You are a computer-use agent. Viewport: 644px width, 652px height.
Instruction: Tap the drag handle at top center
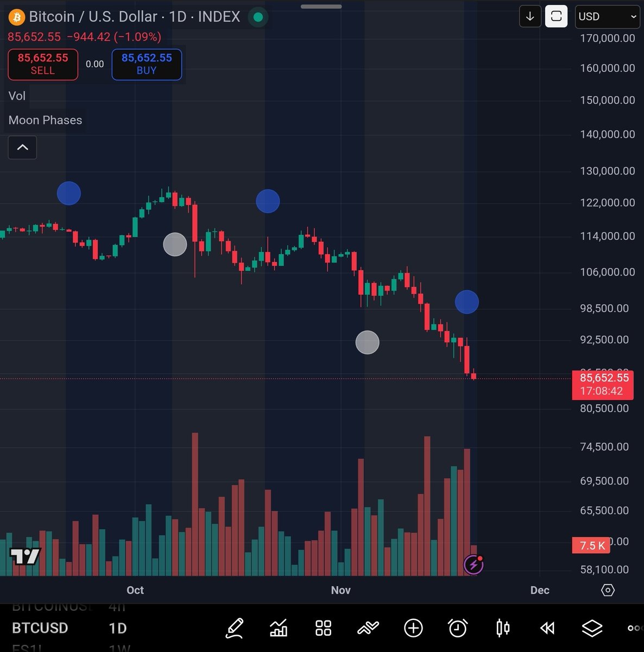(x=321, y=7)
